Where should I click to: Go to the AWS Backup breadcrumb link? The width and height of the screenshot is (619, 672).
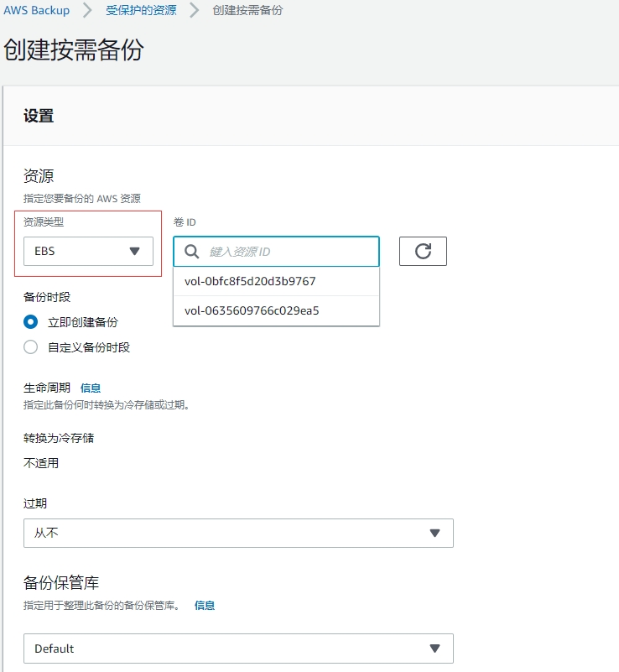click(x=36, y=11)
